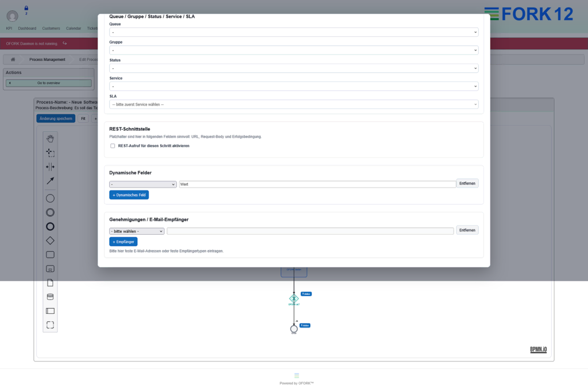Viewport: 588px width, 389px height.
Task: Focus the recipient e-mail input field
Action: 310,231
